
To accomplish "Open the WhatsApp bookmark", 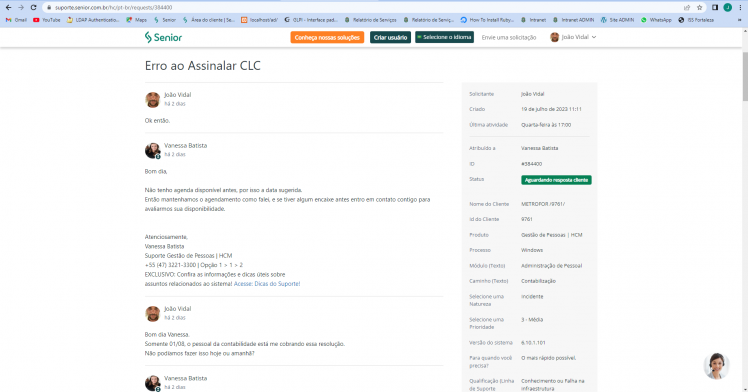I will [656, 20].
